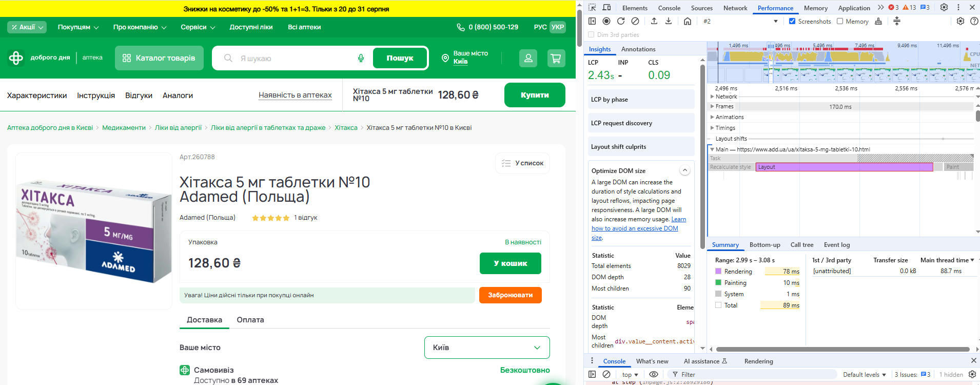Expand the Animations track
Screen dimensions: 980x385
712,117
